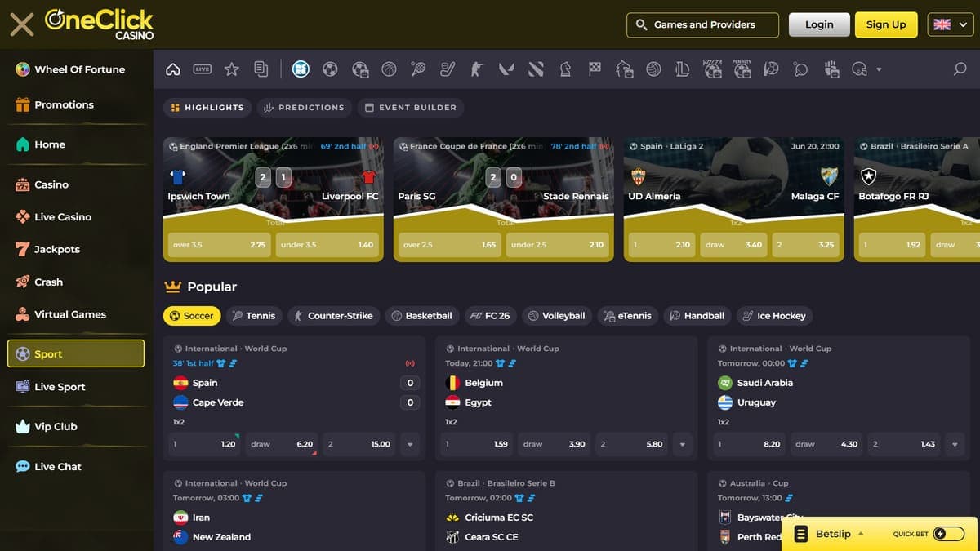The height and width of the screenshot is (551, 980).
Task: Select the eTennis popular filter
Action: click(627, 316)
